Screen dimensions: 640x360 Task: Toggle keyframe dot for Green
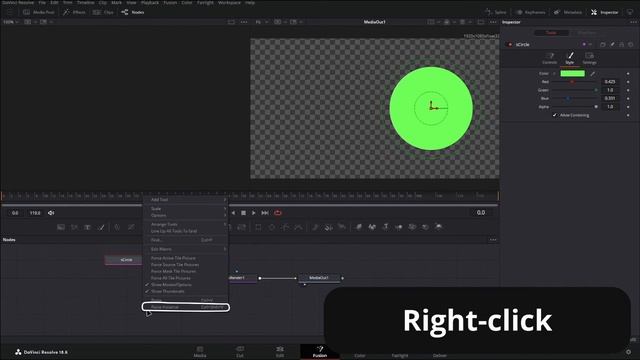coord(628,90)
